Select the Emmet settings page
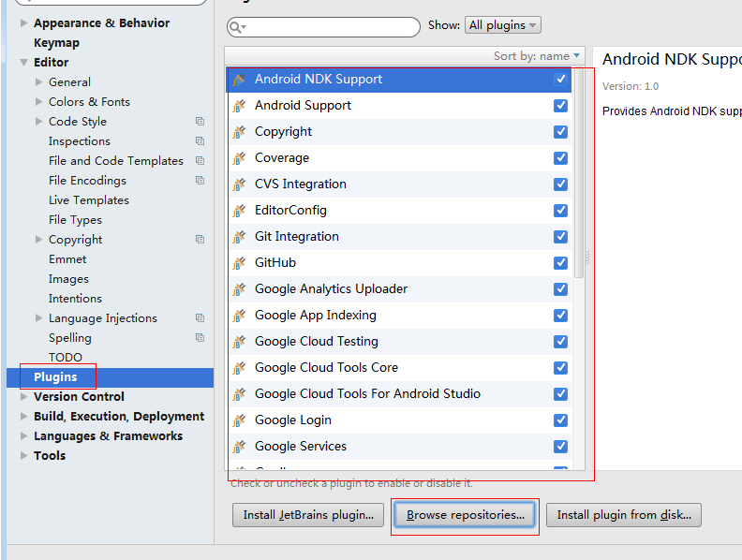The height and width of the screenshot is (560, 742). coord(67,259)
